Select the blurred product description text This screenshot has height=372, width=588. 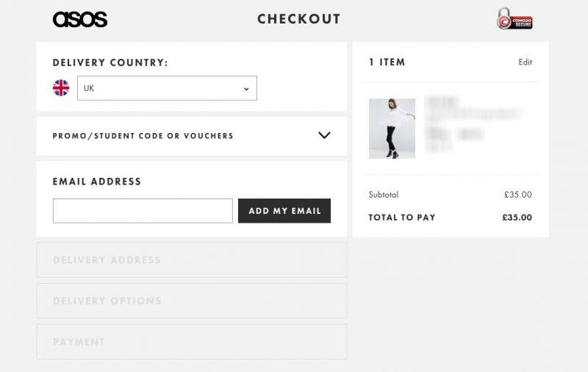click(x=474, y=124)
